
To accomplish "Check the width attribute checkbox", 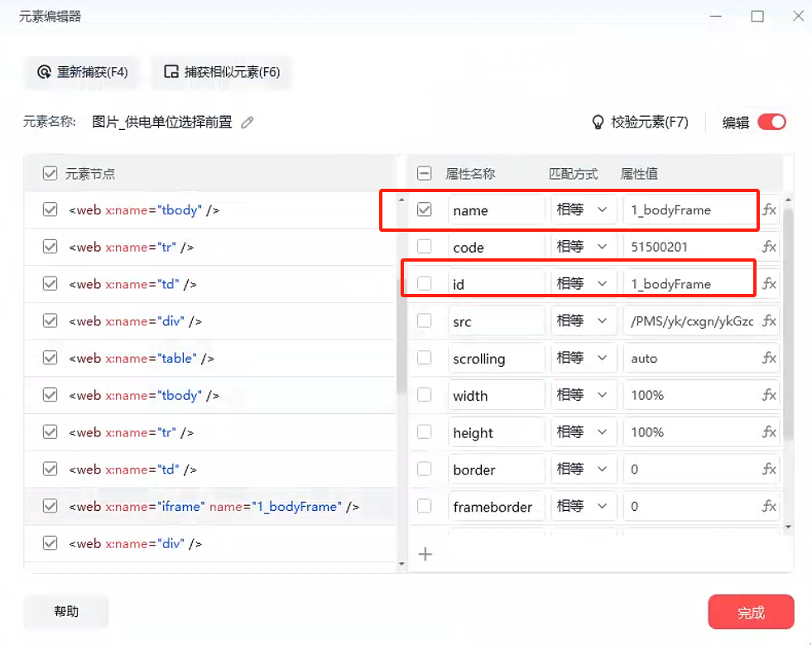I will (x=424, y=395).
